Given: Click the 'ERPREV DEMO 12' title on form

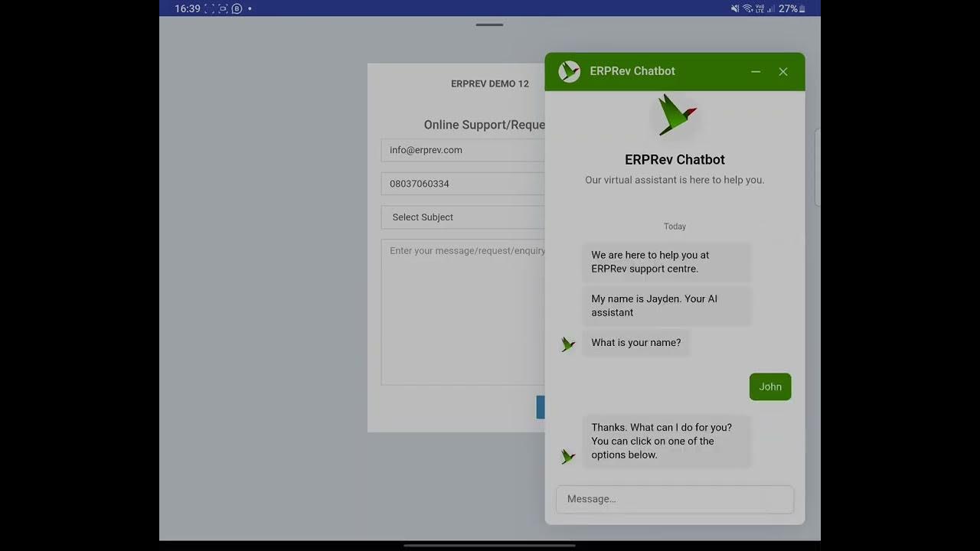Looking at the screenshot, I should pyautogui.click(x=490, y=83).
